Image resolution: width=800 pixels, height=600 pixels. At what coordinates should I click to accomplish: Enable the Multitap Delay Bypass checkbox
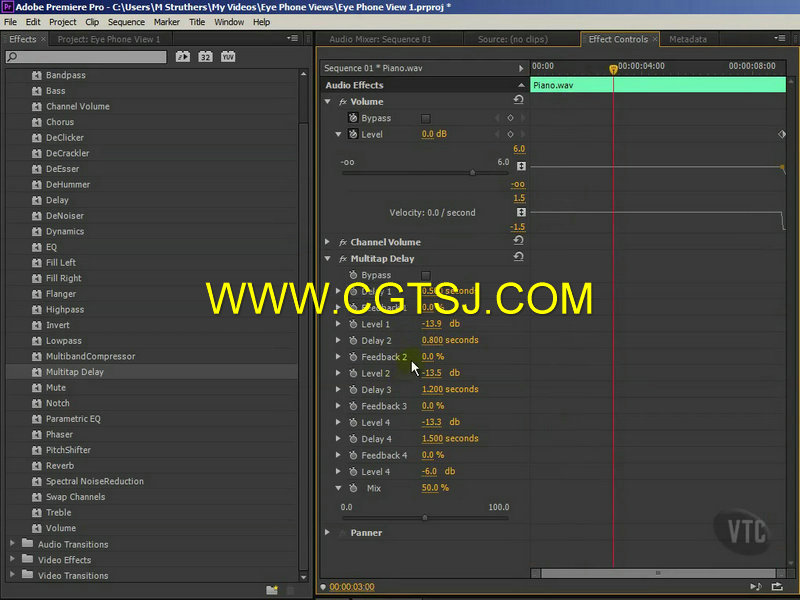click(426, 276)
